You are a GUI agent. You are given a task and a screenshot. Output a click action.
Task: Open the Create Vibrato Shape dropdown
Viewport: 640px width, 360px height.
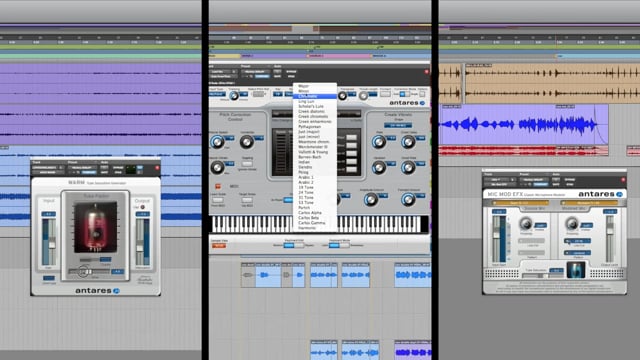[398, 125]
